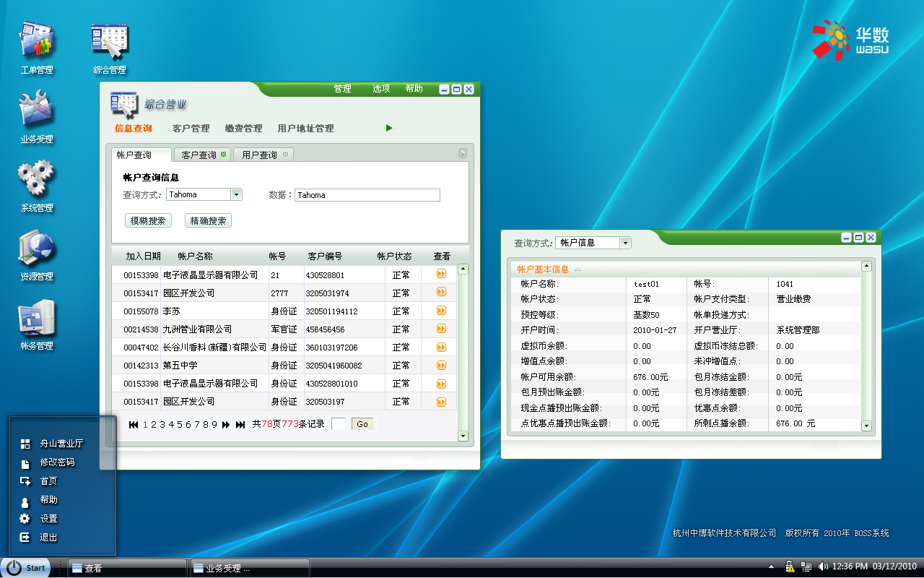The height and width of the screenshot is (578, 924).
Task: Go to page 5 of results
Action: (x=180, y=425)
